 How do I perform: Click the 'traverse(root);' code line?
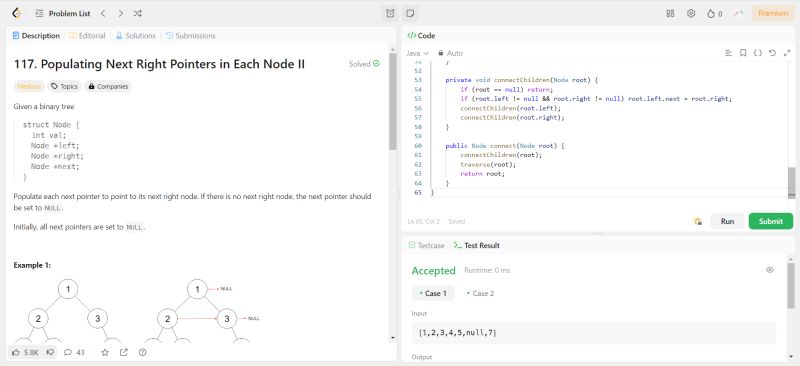(x=488, y=164)
